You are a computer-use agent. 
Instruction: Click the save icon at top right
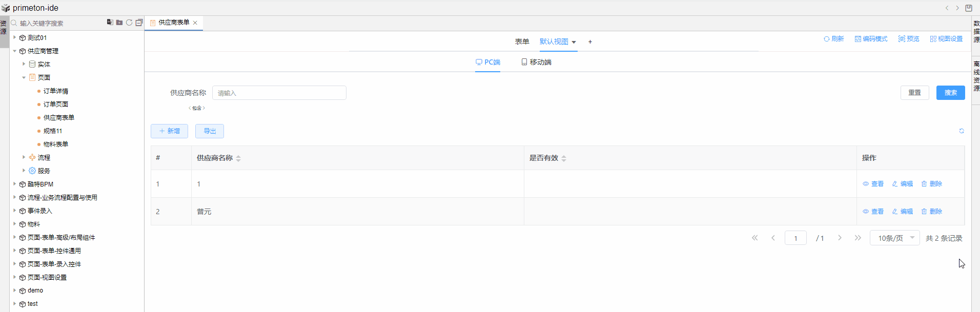pos(969,8)
